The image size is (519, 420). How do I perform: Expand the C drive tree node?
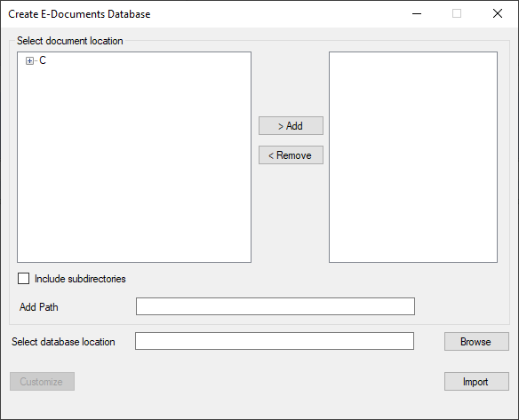pos(29,61)
